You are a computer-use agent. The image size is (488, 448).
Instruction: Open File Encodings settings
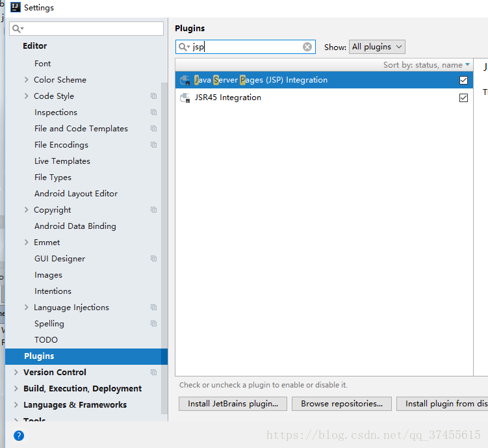61,145
